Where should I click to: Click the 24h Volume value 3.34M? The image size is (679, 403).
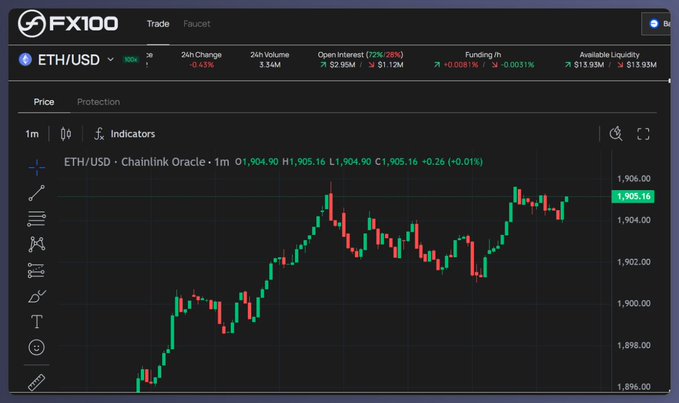pyautogui.click(x=270, y=65)
